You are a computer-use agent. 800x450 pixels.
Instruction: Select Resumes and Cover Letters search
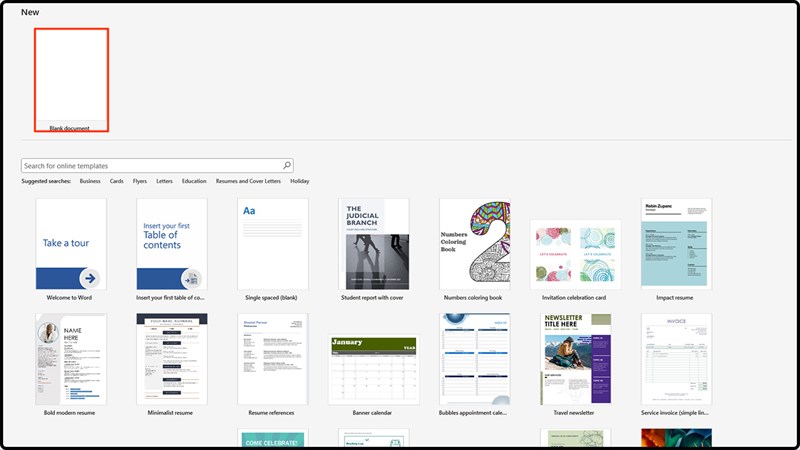pos(248,181)
